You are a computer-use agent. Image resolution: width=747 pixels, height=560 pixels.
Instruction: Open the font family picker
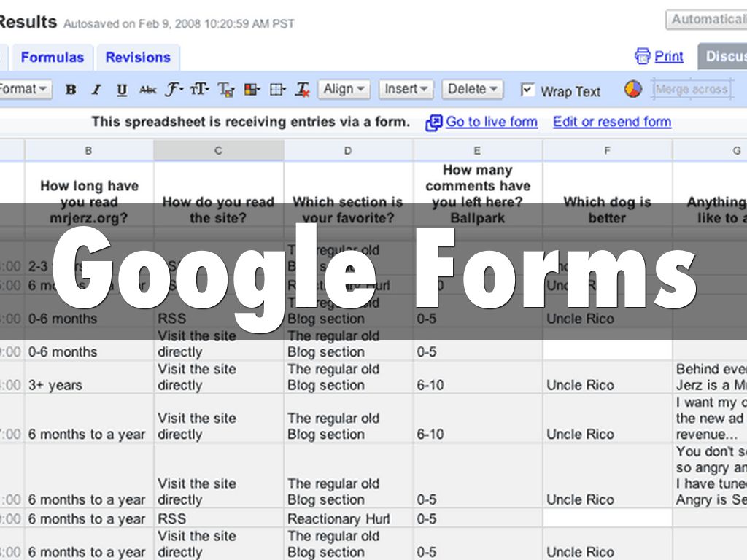(174, 90)
